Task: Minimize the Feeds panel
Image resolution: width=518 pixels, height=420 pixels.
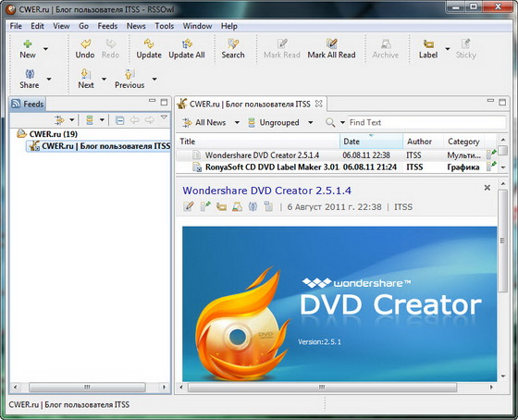Action: click(152, 101)
